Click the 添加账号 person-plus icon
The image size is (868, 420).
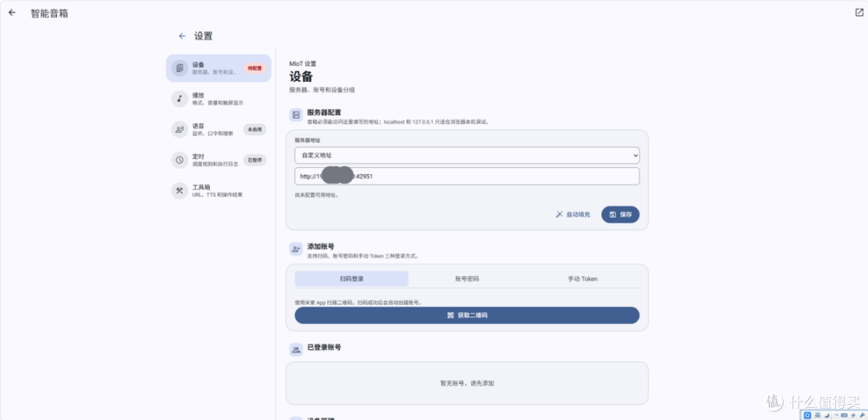click(x=296, y=249)
